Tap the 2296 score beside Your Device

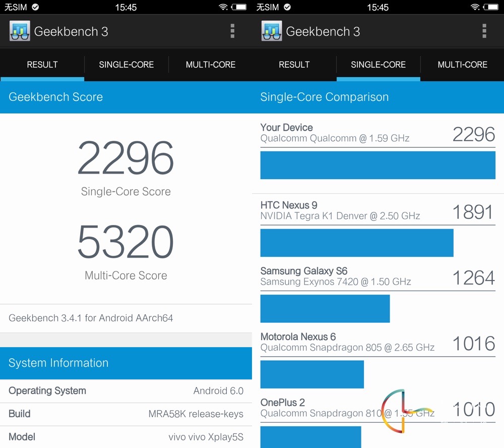[473, 134]
